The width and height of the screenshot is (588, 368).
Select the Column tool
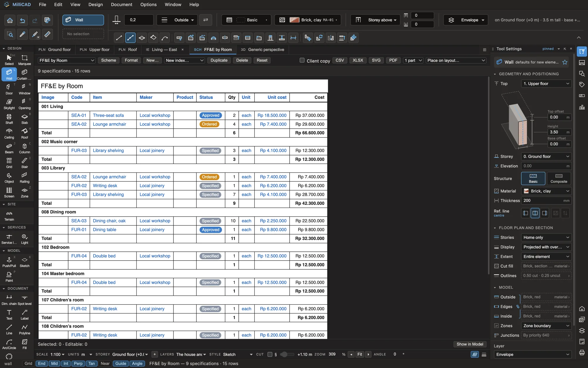tap(24, 148)
